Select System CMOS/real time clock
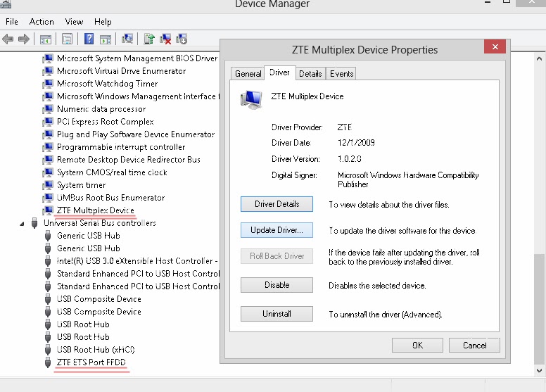This screenshot has height=392, width=546. click(x=112, y=172)
